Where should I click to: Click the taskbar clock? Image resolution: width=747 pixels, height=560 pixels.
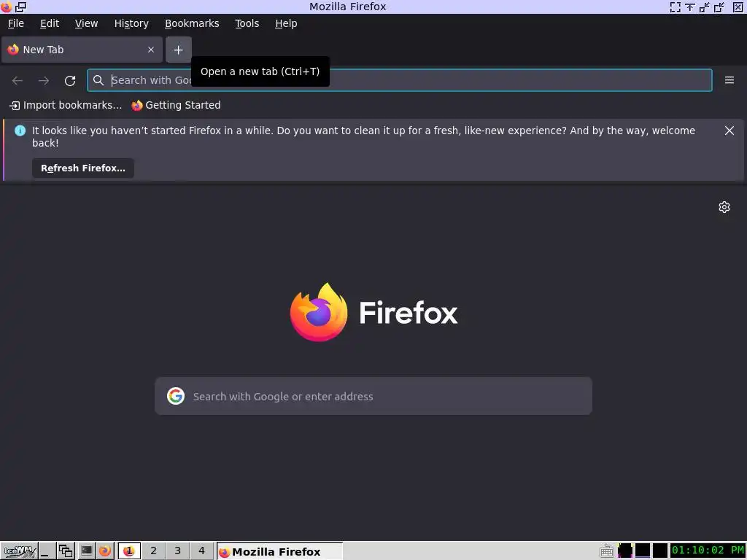pos(708,551)
